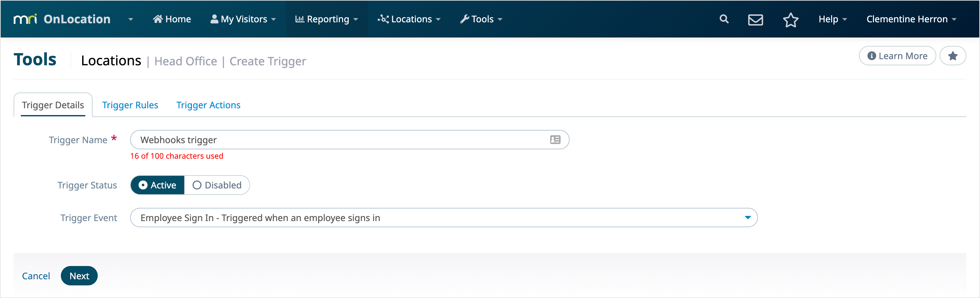980x298 pixels.
Task: Click into the Trigger Name input field
Action: (x=349, y=140)
